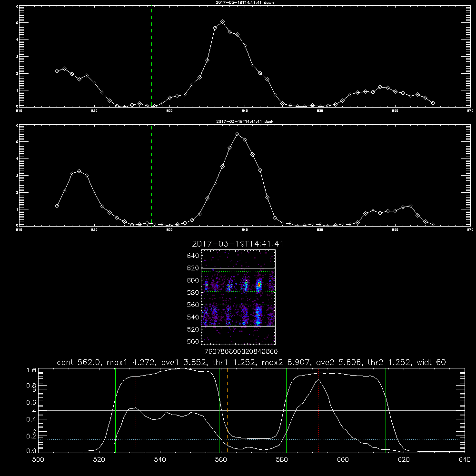The height and width of the screenshot is (476, 476).
Task: Click the solid green line near 559
Action: [219, 410]
